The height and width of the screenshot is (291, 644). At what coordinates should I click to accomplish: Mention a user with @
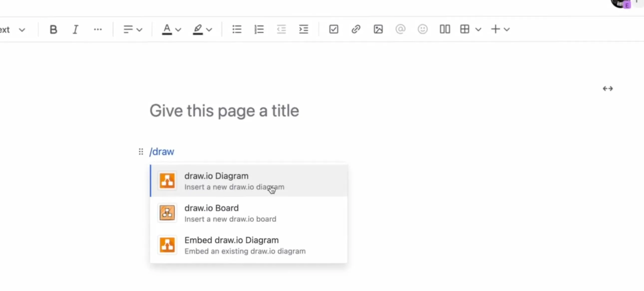pyautogui.click(x=400, y=29)
